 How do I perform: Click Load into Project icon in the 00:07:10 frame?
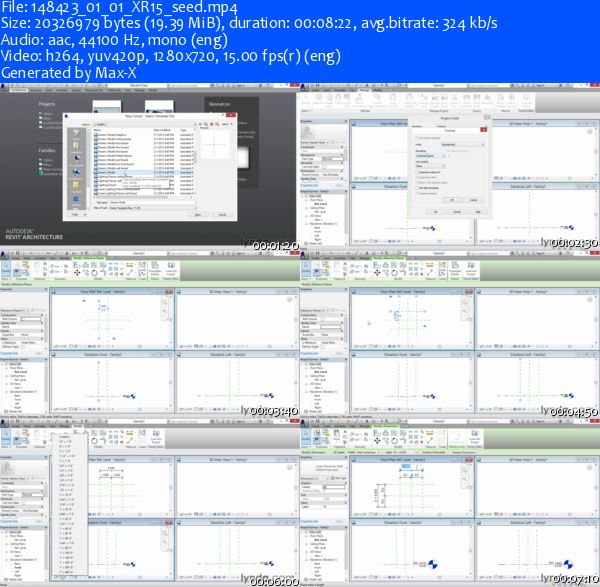(474, 437)
